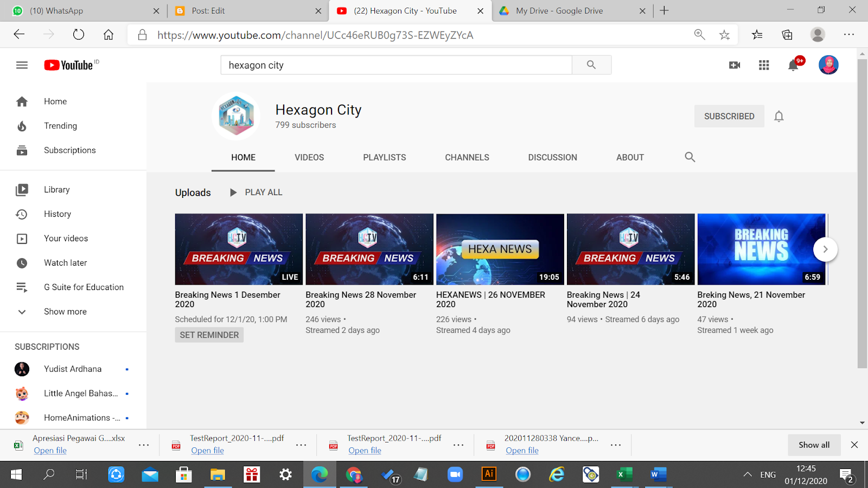Show hidden system tray icons

click(x=748, y=474)
